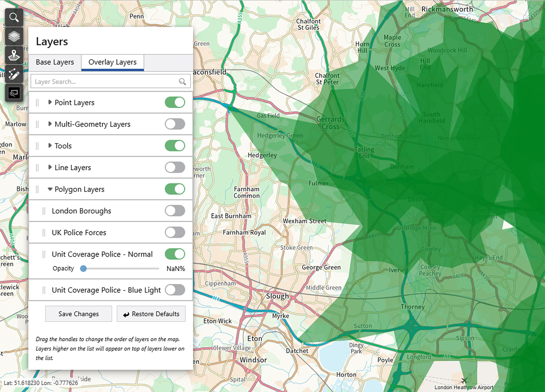Click the UK Police Forces layer name
The height and width of the screenshot is (392, 545).
(x=79, y=232)
